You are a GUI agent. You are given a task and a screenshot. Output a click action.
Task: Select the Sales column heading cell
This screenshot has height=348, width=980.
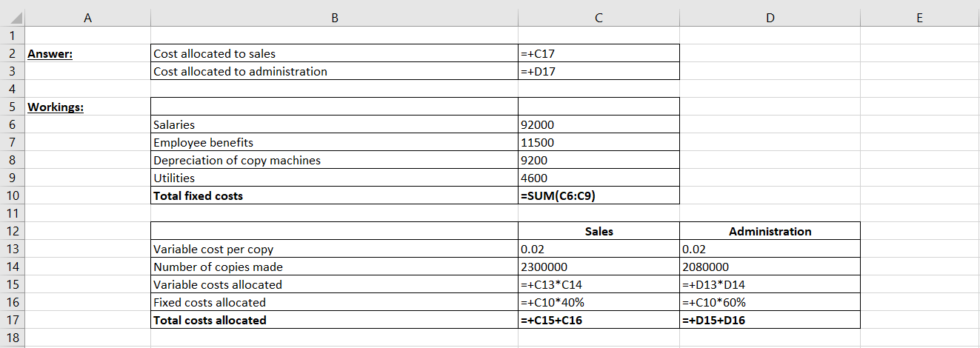599,231
